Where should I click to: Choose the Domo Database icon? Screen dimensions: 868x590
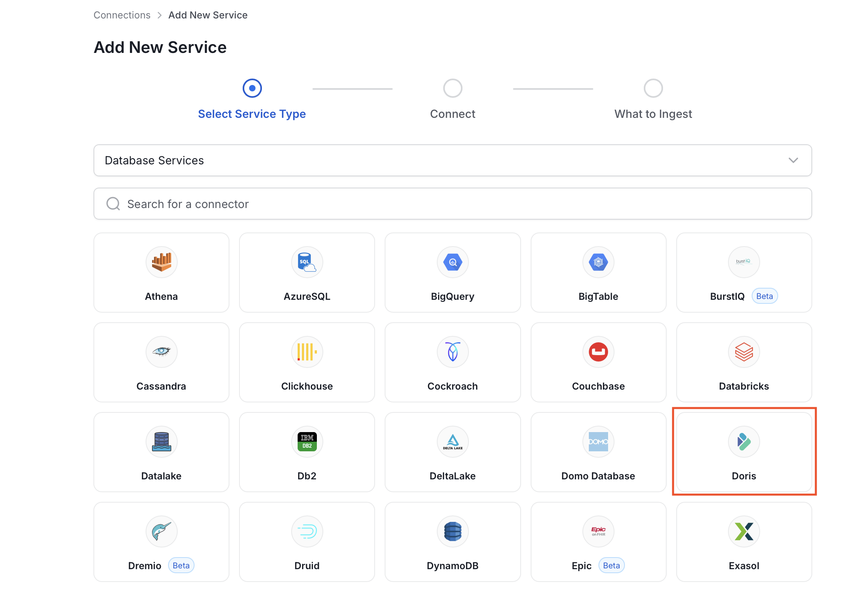pos(598,442)
